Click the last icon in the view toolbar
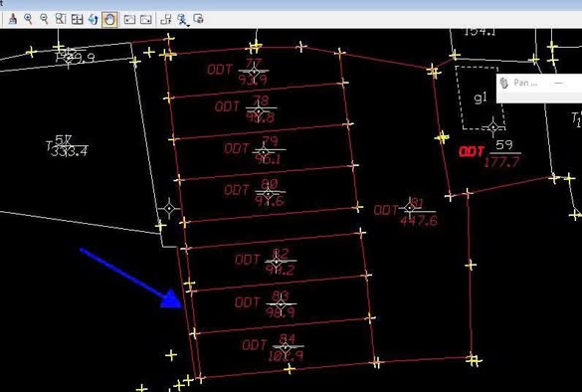This screenshot has width=582, height=392. pos(199,19)
